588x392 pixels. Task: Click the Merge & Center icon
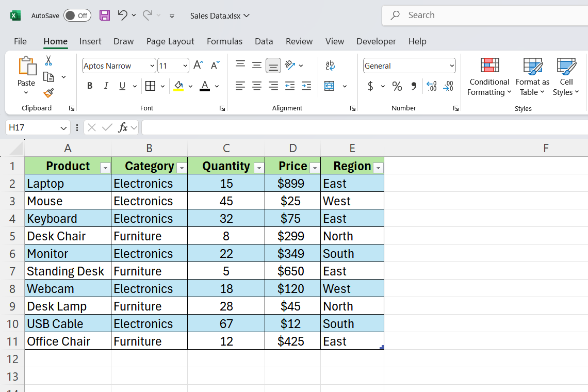coord(329,86)
